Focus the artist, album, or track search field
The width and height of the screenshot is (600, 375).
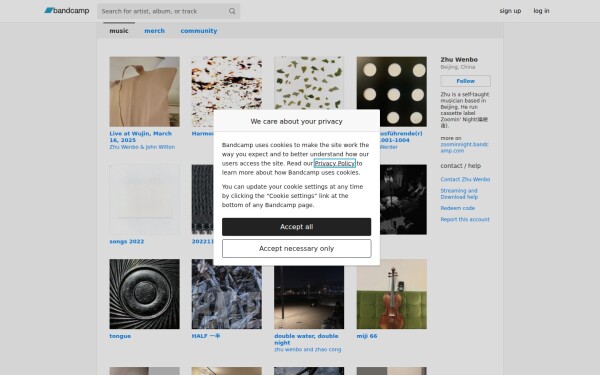click(168, 11)
